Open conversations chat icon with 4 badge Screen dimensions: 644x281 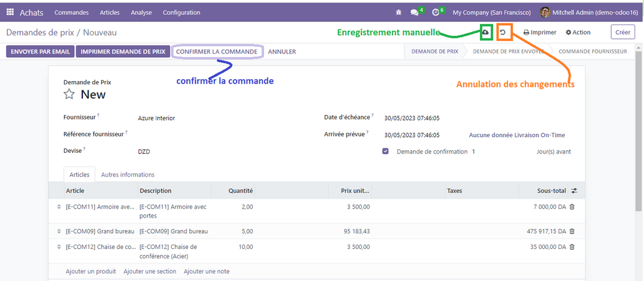(x=414, y=13)
